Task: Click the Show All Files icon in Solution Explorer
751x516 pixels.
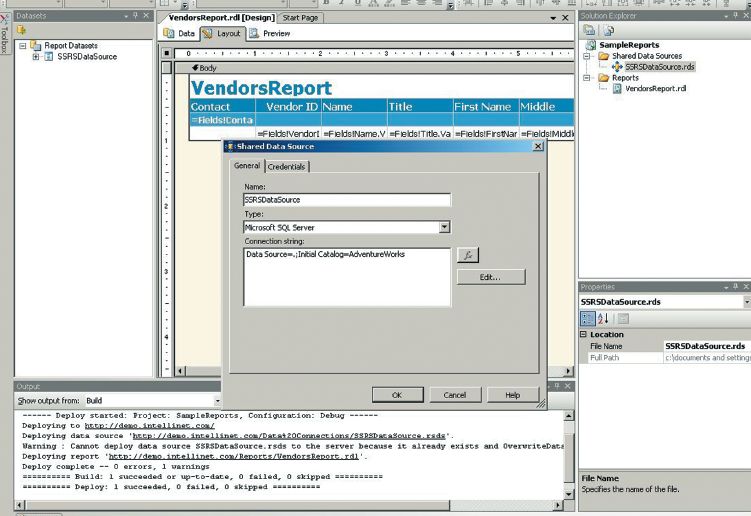Action: coord(606,30)
